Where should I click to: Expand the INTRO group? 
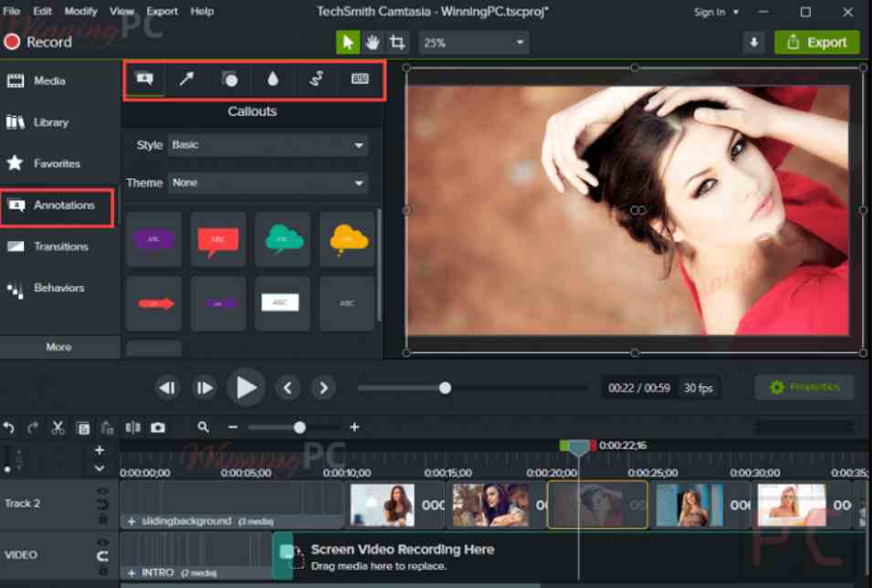tap(131, 573)
